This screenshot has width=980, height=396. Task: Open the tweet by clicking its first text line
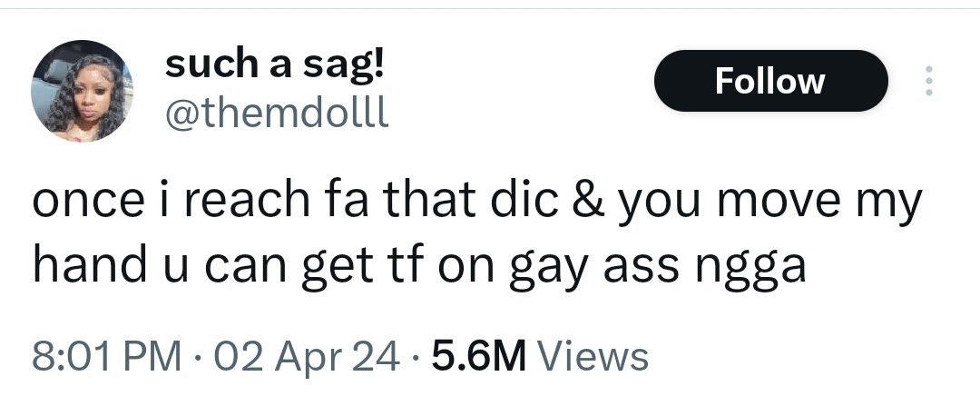pyautogui.click(x=477, y=203)
